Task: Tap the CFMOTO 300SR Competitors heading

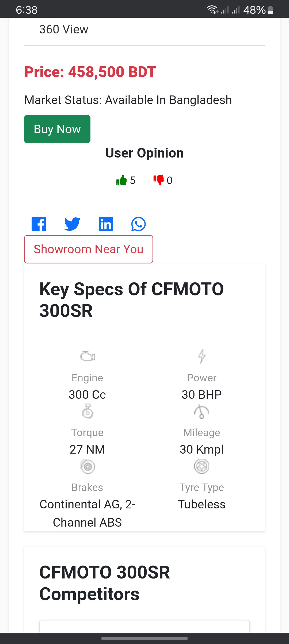Action: point(105,583)
